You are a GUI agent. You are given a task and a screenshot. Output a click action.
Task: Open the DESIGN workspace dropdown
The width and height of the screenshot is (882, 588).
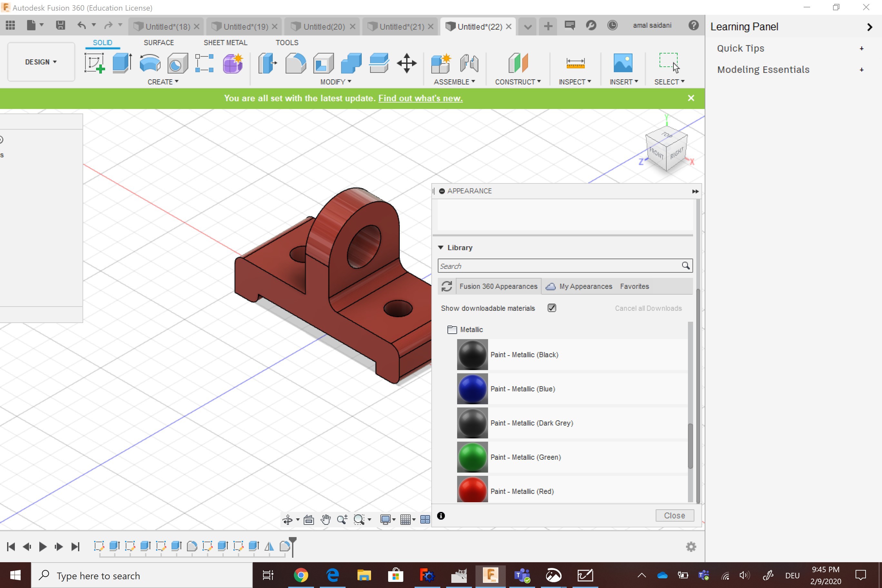(41, 62)
